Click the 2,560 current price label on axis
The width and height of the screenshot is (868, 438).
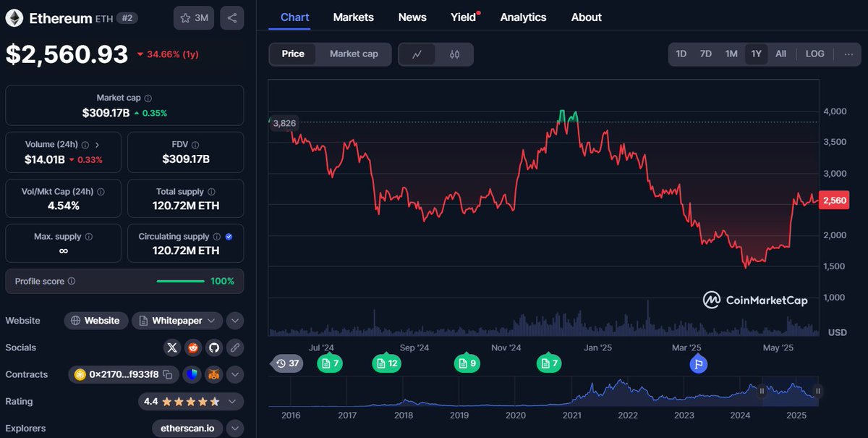(x=834, y=201)
